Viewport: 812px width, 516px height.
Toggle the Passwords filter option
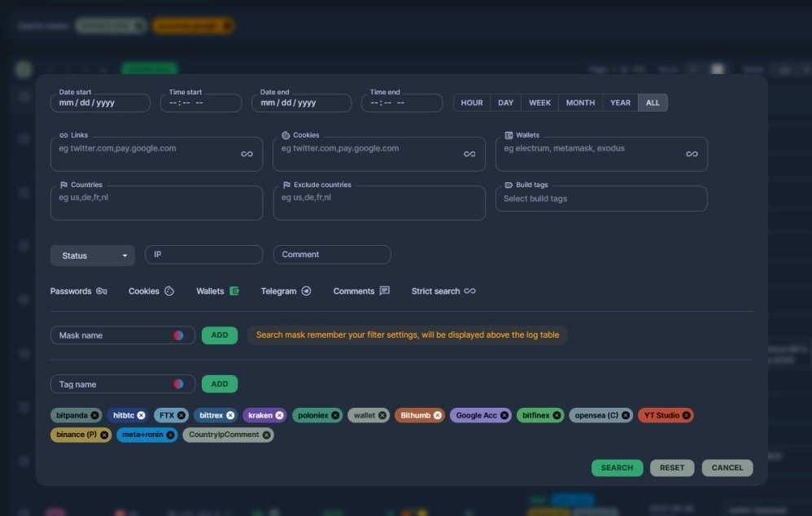[78, 291]
